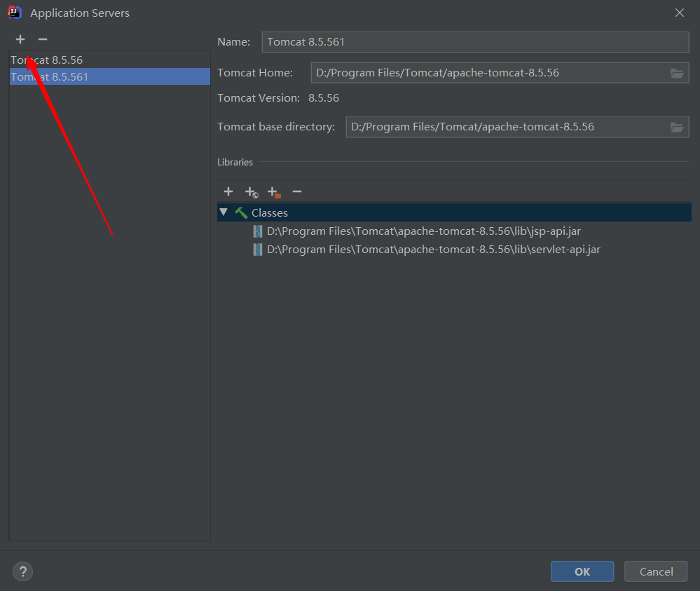Add library from URL (plus globe icon)
The image size is (700, 591).
pyautogui.click(x=252, y=192)
